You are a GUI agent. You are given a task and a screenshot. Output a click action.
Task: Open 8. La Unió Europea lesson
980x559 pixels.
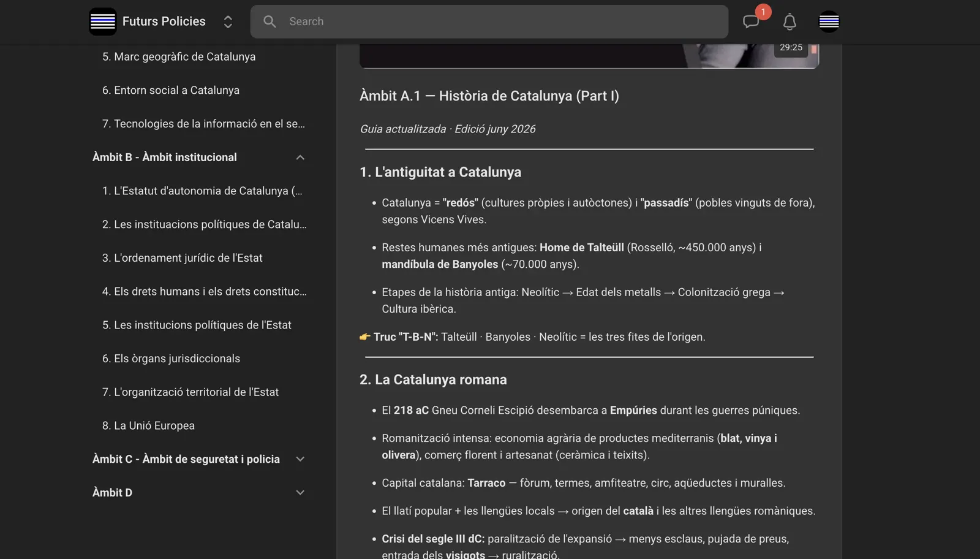[148, 425]
